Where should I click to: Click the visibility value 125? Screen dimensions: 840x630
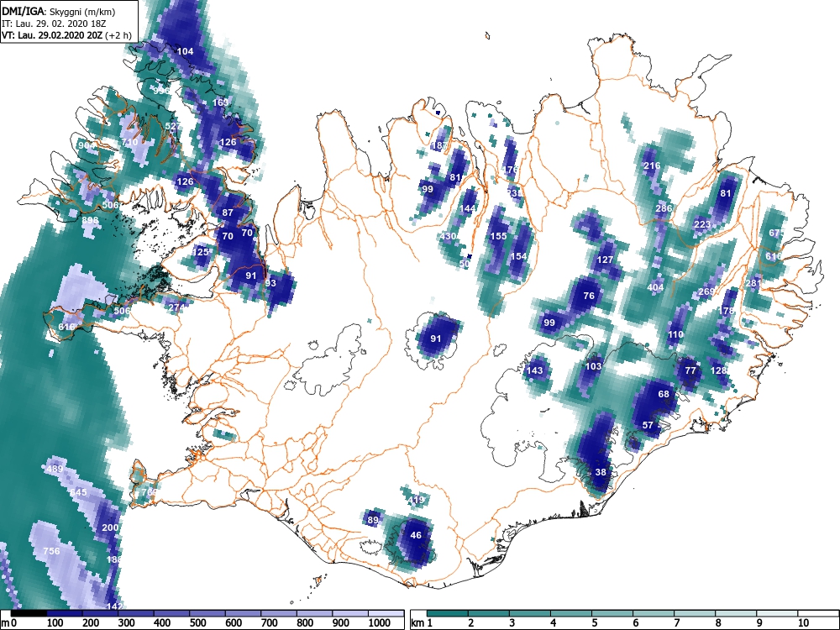click(x=201, y=252)
